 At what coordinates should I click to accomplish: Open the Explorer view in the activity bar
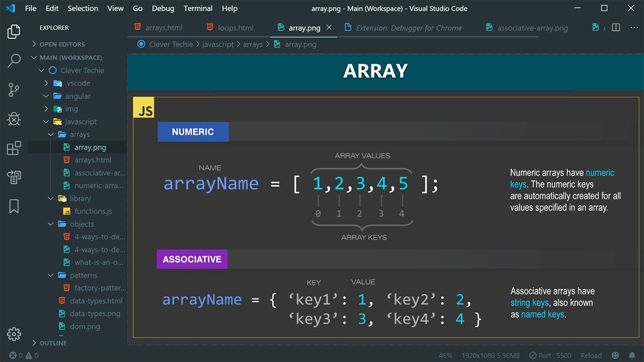[14, 32]
